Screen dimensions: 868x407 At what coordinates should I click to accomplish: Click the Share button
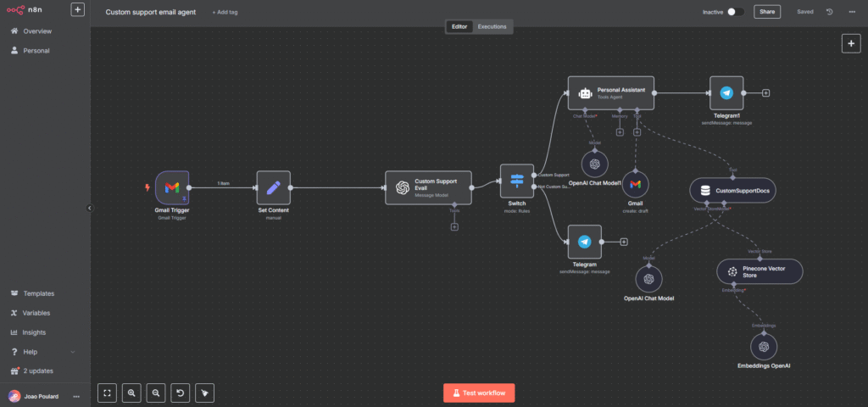[x=767, y=12]
